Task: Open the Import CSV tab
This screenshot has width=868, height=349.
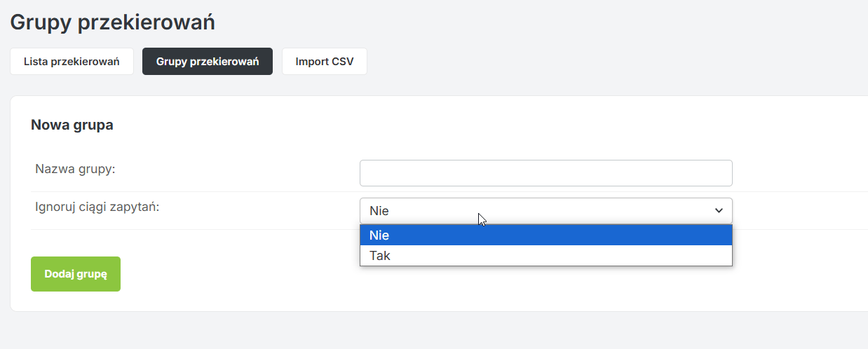Action: click(325, 62)
